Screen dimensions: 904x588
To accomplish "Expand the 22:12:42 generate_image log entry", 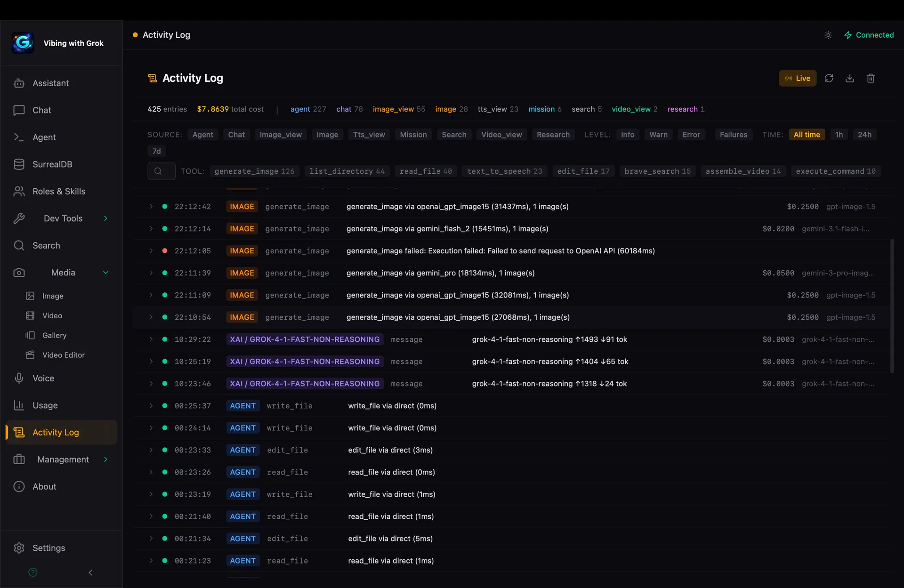I will click(x=151, y=206).
